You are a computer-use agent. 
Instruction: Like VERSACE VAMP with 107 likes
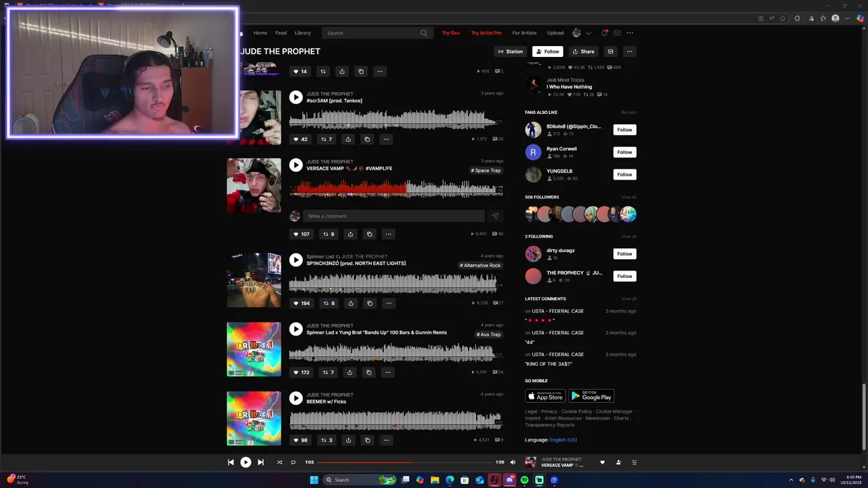pos(301,234)
